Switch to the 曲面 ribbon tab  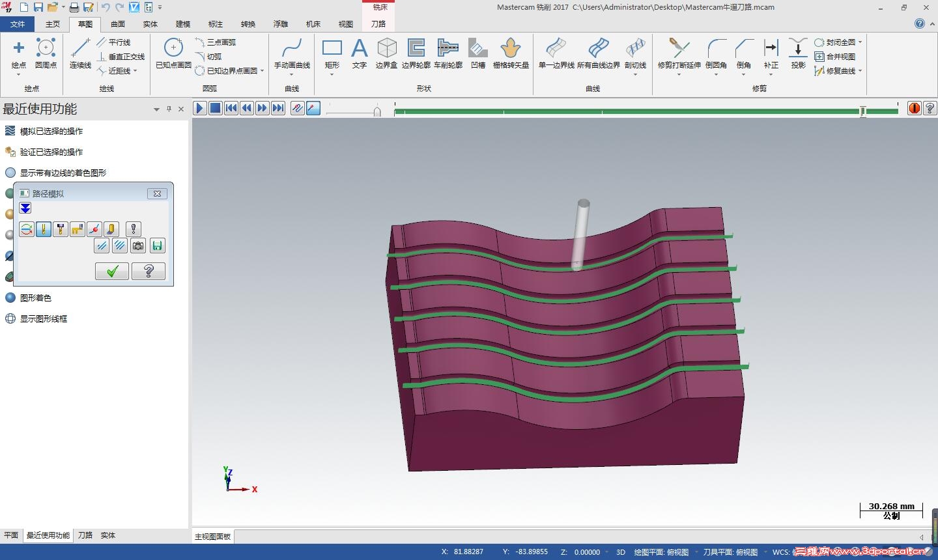(x=118, y=24)
